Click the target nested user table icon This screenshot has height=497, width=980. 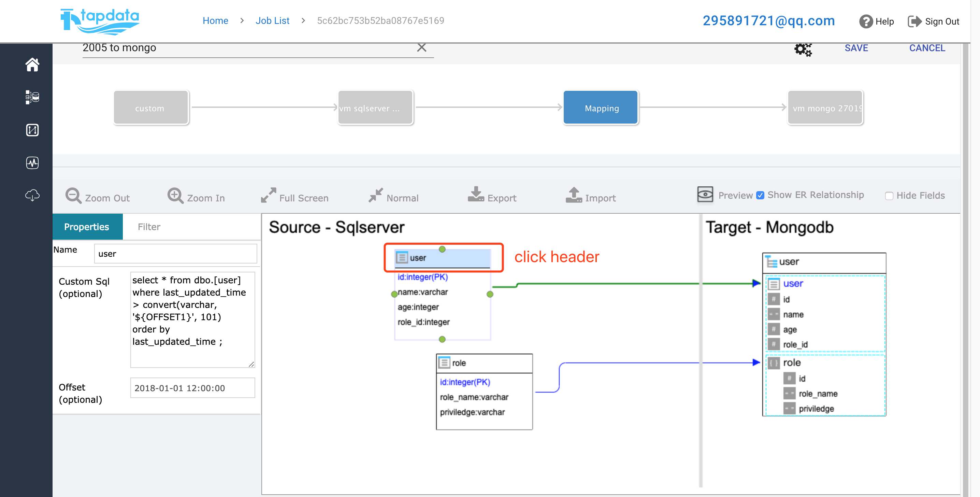pos(774,284)
